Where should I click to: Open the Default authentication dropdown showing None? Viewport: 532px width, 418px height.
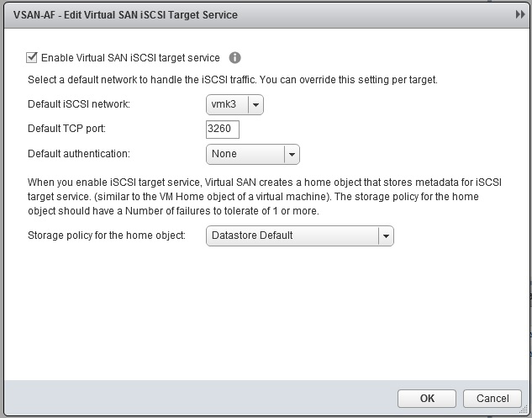pyautogui.click(x=245, y=154)
